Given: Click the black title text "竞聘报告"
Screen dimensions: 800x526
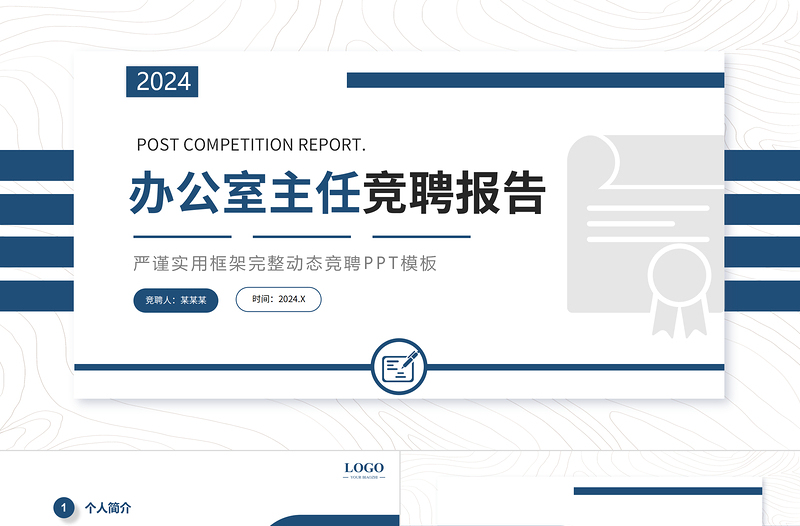Looking at the screenshot, I should tap(454, 194).
